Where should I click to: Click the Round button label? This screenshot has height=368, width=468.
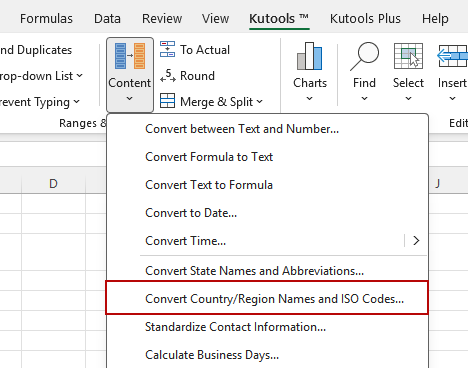point(197,76)
